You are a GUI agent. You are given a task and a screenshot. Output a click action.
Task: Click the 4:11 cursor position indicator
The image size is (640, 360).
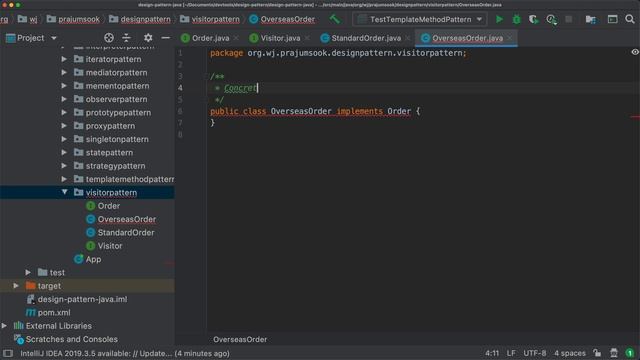coord(492,353)
